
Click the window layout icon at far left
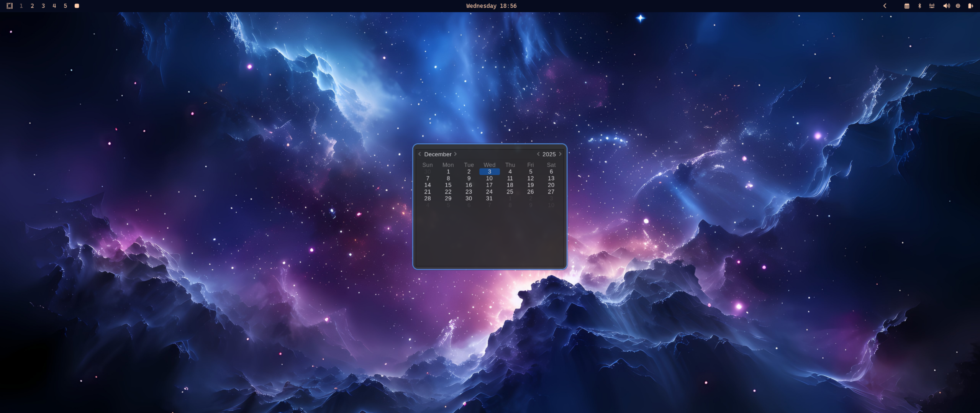[10, 6]
